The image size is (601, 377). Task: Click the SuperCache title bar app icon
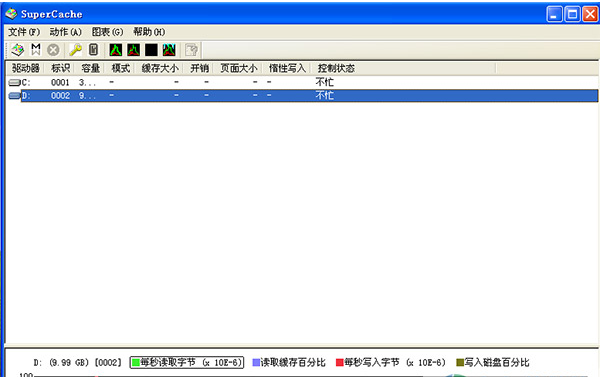pyautogui.click(x=11, y=14)
